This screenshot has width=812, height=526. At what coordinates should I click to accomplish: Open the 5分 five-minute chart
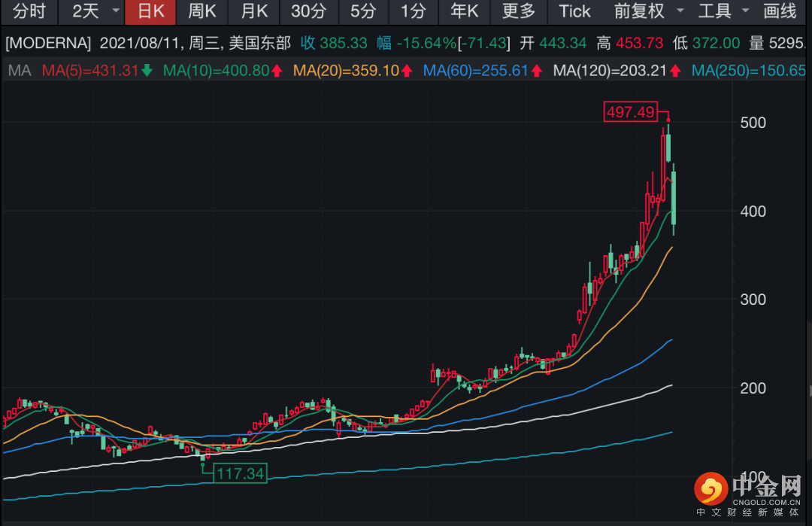pos(363,11)
